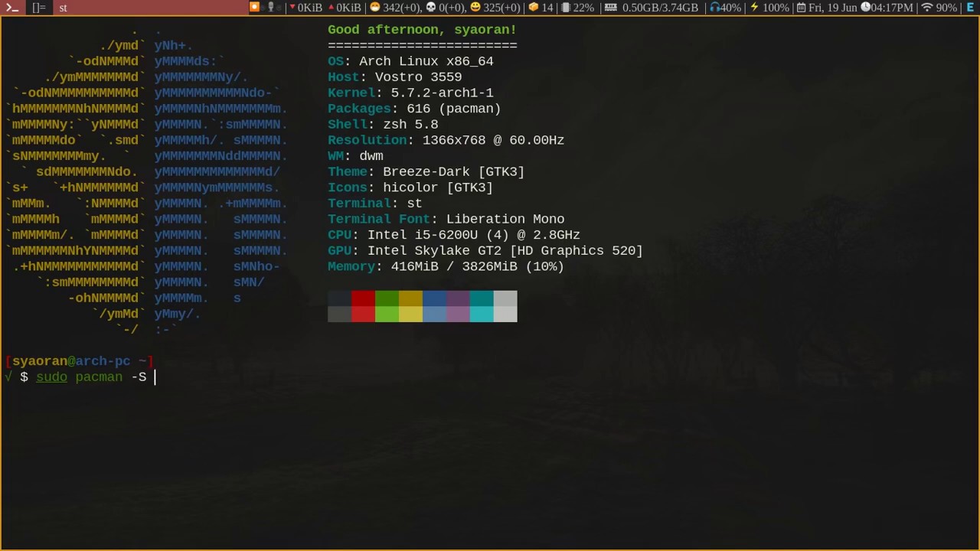Screen dimensions: 980x551
Task: Click the underlined 'sudo' command word
Action: [x=51, y=377]
